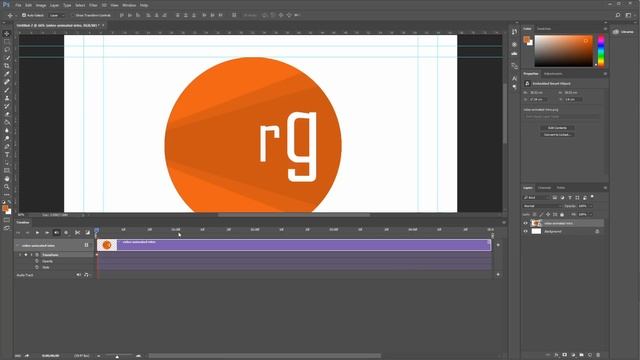Open the Layers panel flyout menu
The image size is (640, 360).
tap(605, 188)
